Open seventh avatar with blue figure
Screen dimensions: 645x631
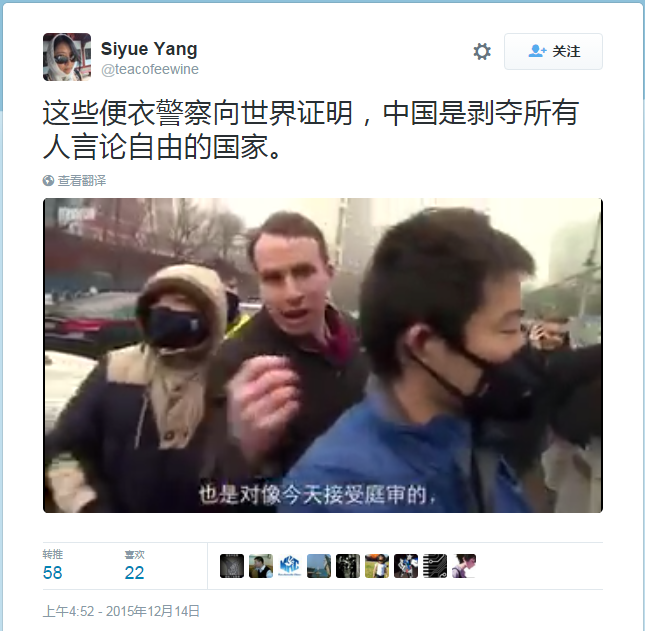pyautogui.click(x=406, y=566)
